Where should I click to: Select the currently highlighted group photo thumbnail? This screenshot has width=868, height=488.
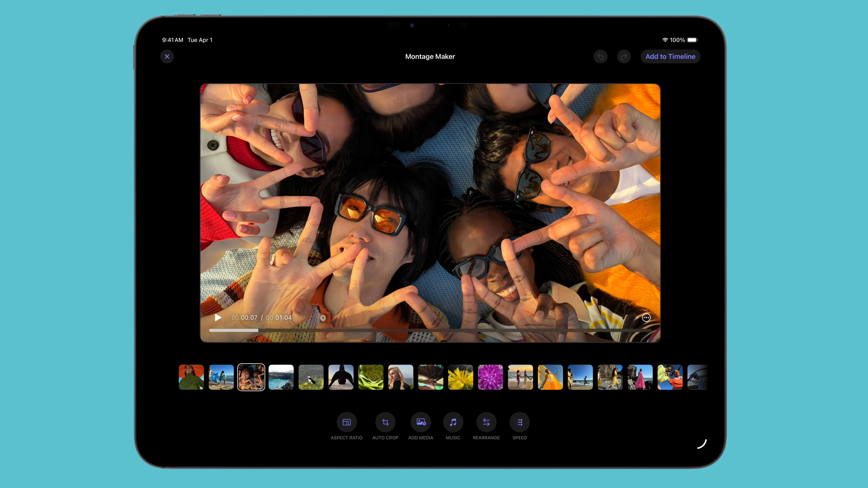(x=251, y=377)
